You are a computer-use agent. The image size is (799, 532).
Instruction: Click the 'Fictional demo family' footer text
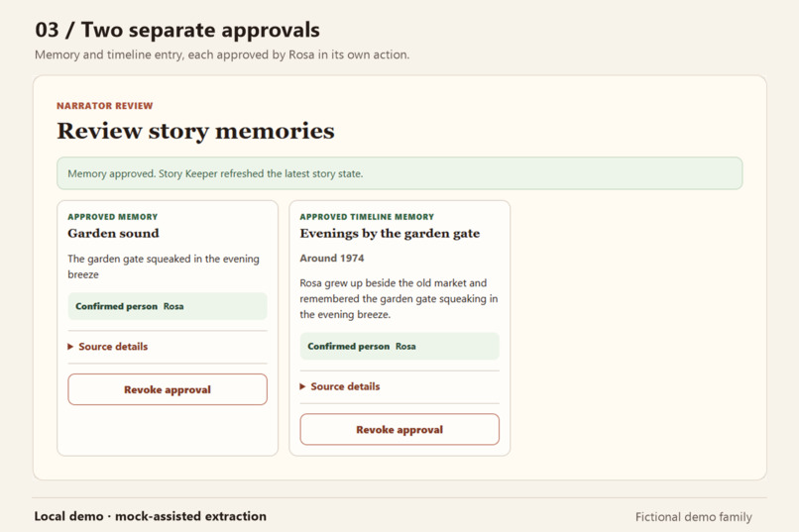tap(694, 517)
